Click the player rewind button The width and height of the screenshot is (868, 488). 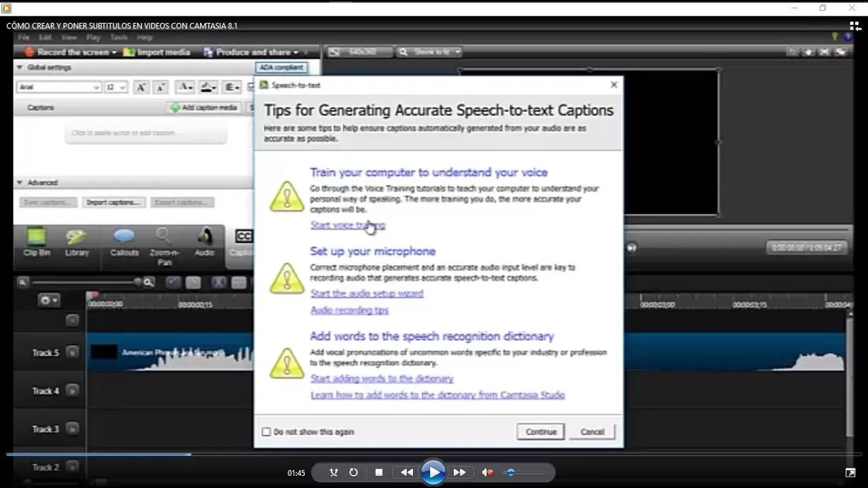click(x=406, y=472)
